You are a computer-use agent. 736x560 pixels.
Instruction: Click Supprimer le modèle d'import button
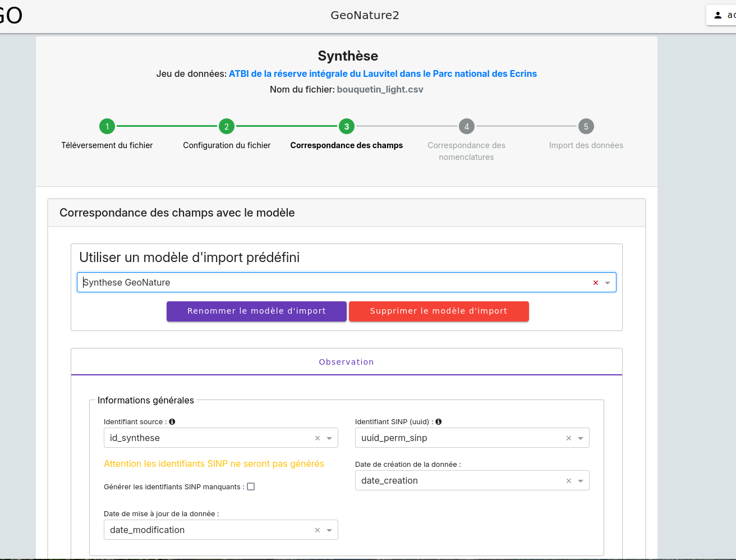pyautogui.click(x=439, y=311)
